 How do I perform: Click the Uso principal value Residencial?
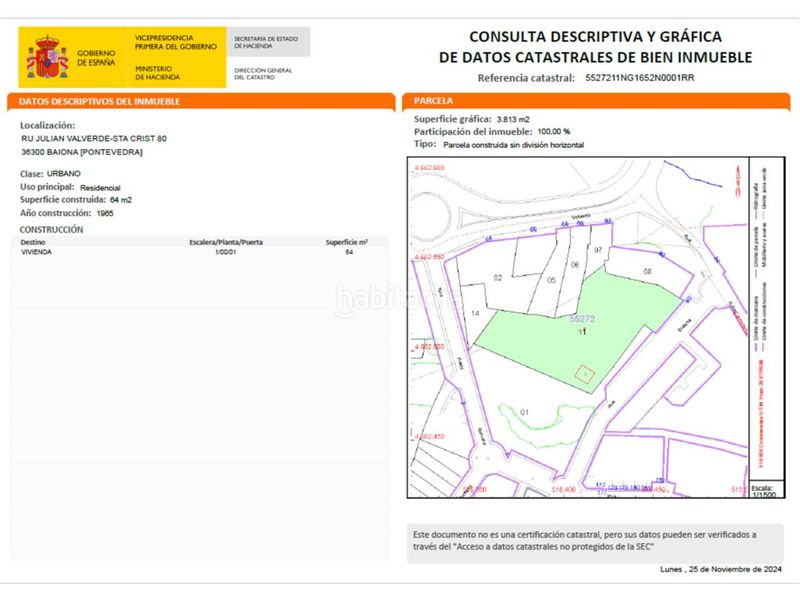pos(100,188)
